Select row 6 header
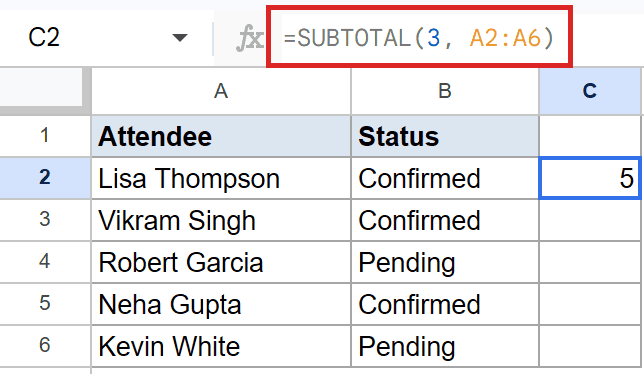 (x=44, y=346)
